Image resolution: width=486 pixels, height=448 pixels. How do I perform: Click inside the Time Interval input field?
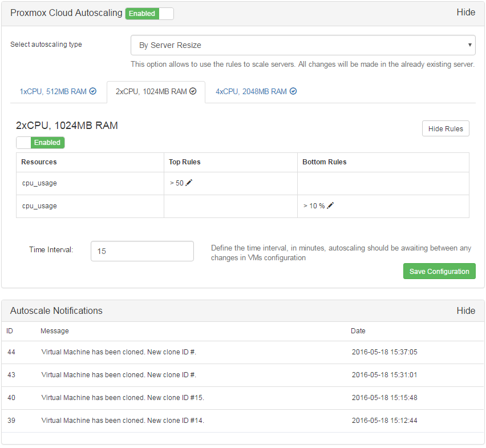(x=142, y=251)
